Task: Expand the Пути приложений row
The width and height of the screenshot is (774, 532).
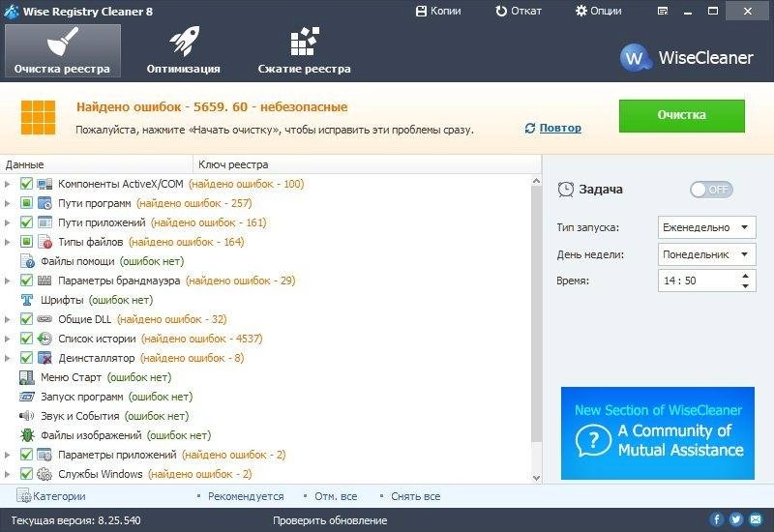Action: (x=7, y=222)
